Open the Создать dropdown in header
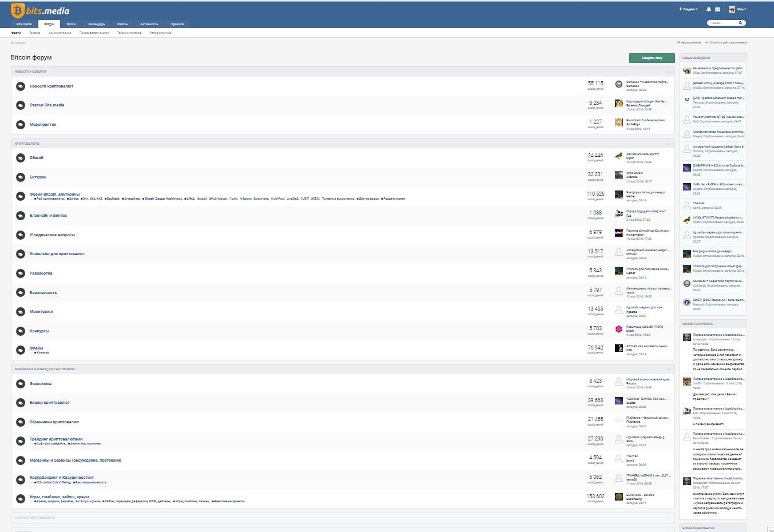 tap(689, 9)
